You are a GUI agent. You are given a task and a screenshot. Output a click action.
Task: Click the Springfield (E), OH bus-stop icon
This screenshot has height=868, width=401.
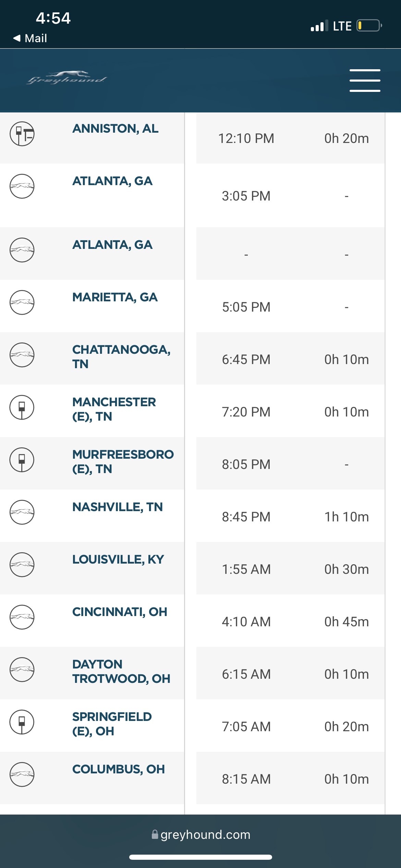tap(22, 722)
